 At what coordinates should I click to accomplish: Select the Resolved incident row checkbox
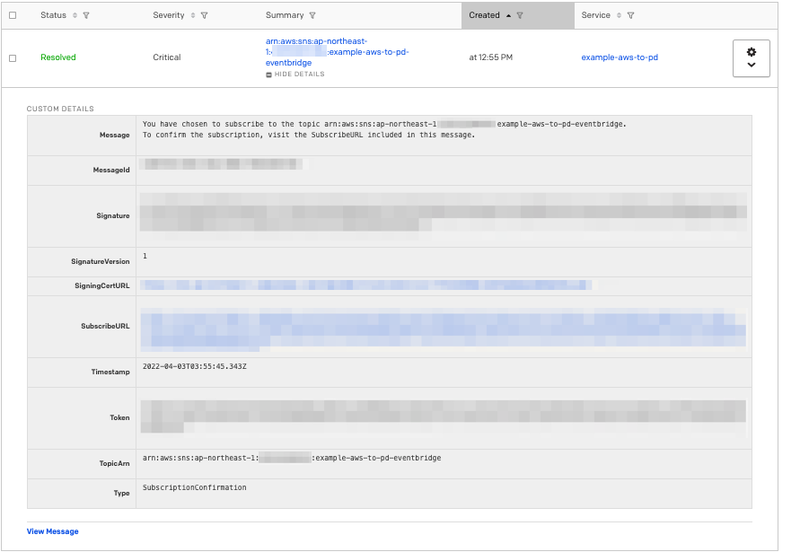13,58
